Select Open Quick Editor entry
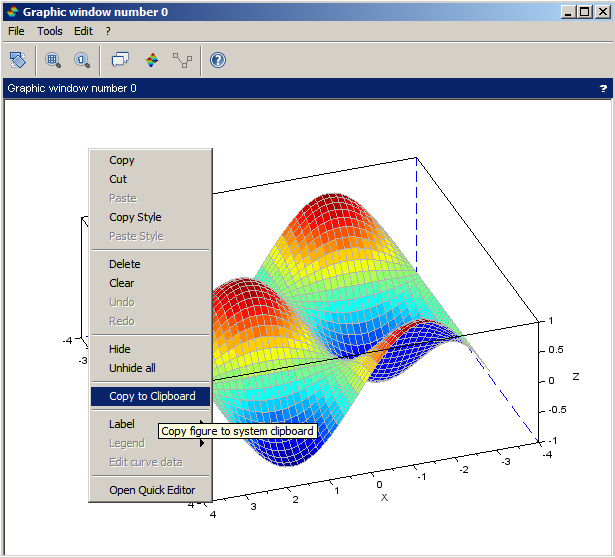The image size is (615, 558). tap(152, 490)
